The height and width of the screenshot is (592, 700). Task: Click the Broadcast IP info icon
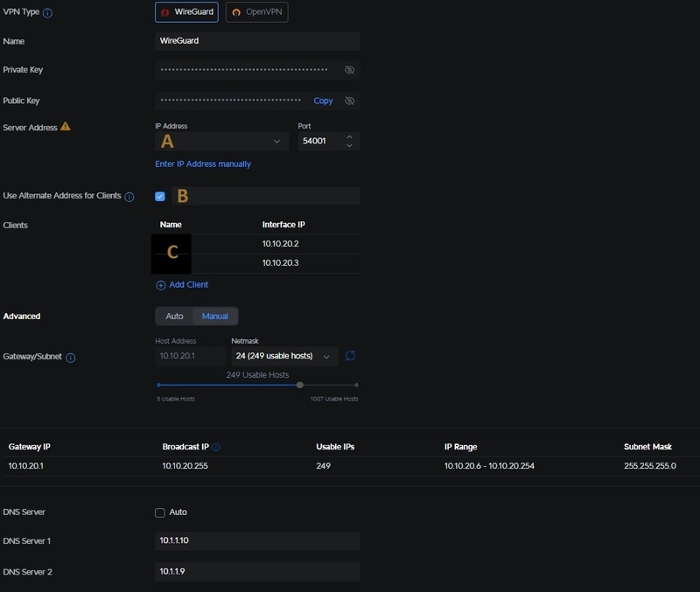(x=216, y=447)
